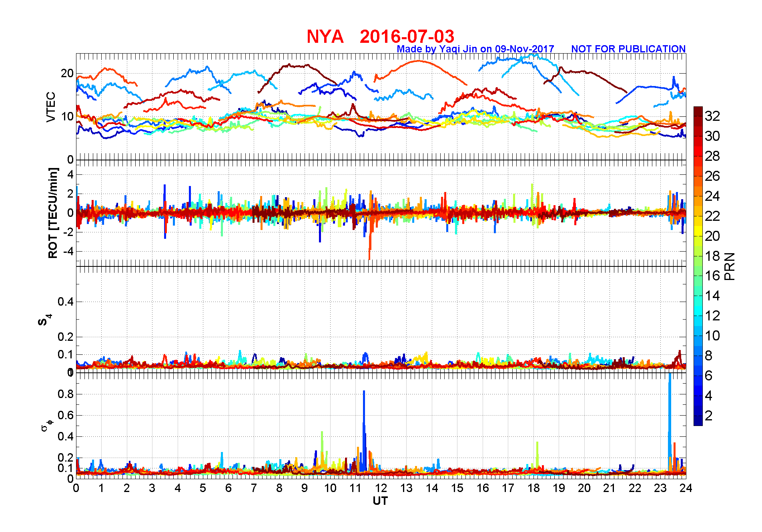Click sigma phi tick label 0.8

click(x=66, y=394)
